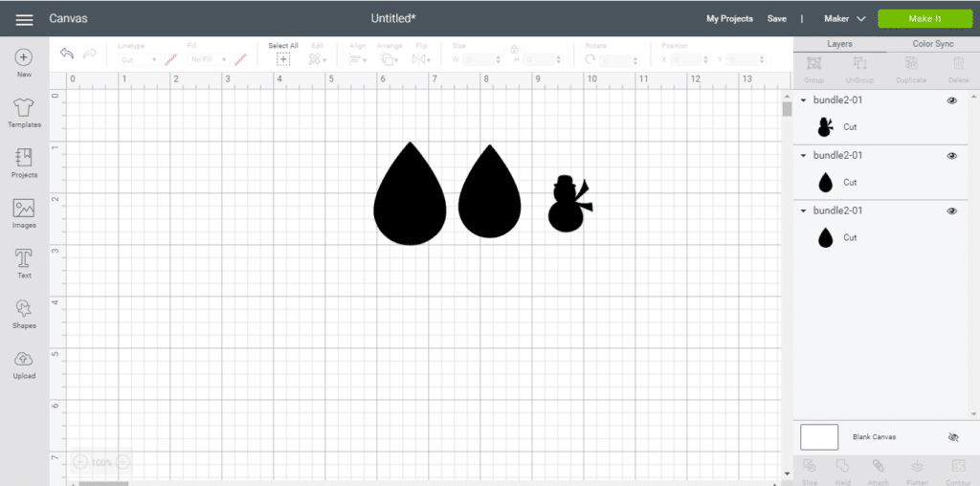
Task: Open My Projects link
Action: tap(729, 19)
